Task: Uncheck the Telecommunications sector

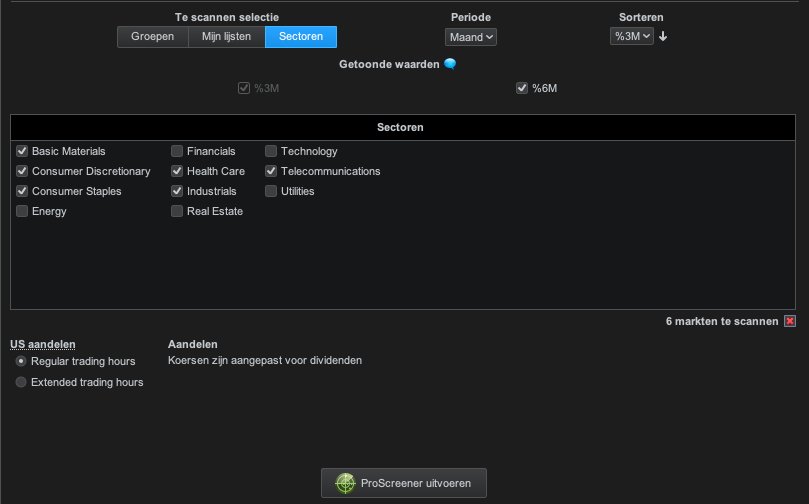Action: (x=271, y=171)
